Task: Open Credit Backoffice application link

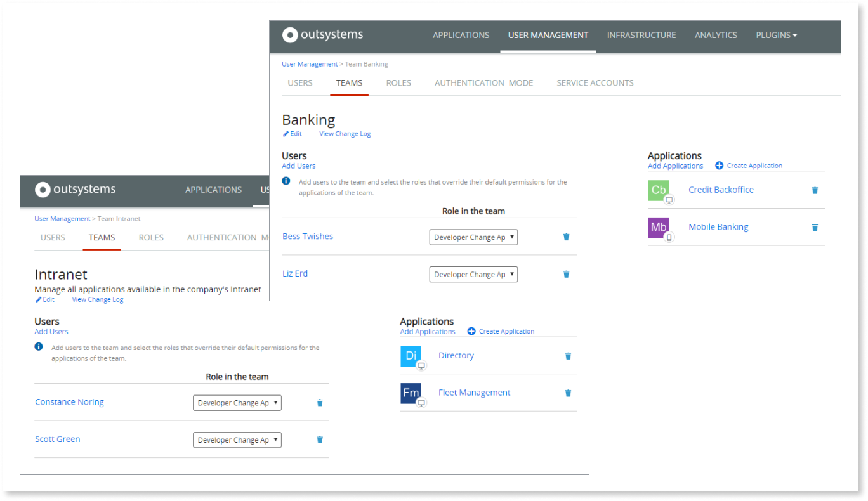Action: pyautogui.click(x=721, y=190)
